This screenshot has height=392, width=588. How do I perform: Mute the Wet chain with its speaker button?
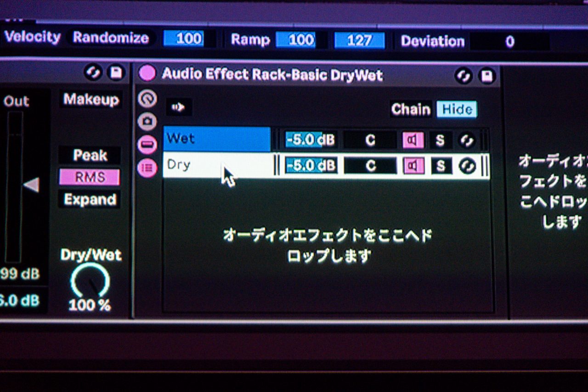point(413,140)
